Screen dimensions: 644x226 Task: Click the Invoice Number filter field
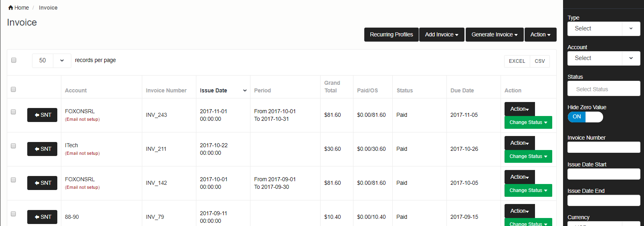point(604,147)
